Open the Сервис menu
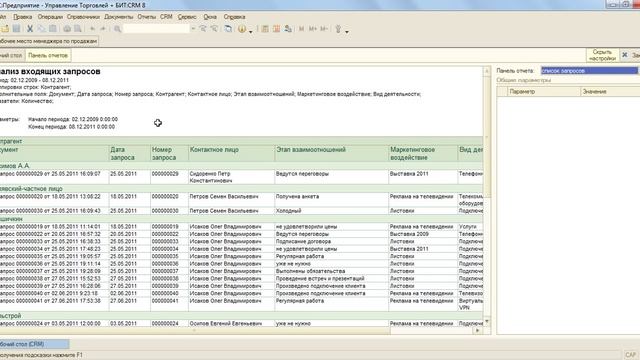Image resolution: width=640 pixels, height=360 pixels. pyautogui.click(x=187, y=17)
